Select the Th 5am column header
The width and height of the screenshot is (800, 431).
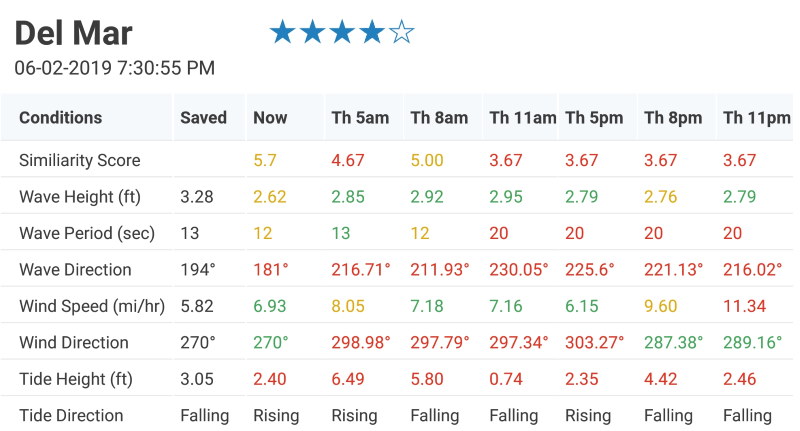[360, 118]
